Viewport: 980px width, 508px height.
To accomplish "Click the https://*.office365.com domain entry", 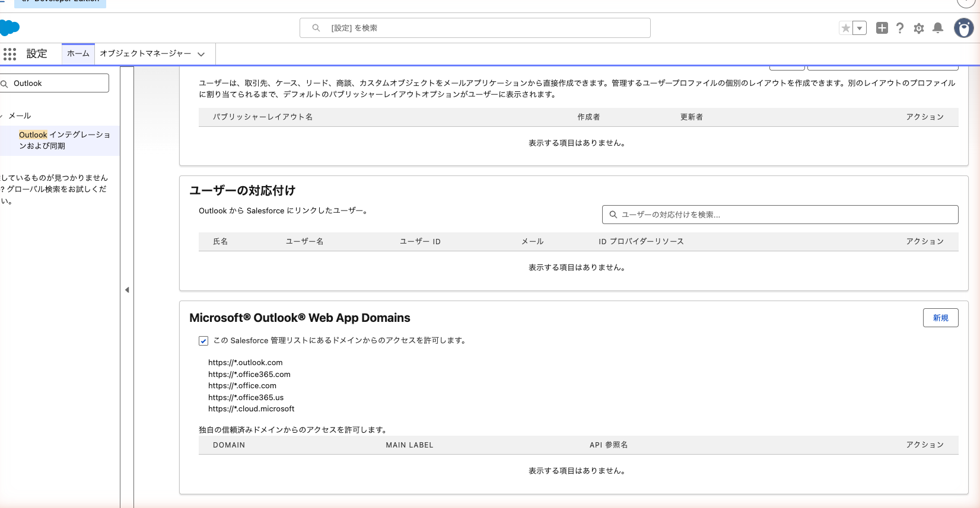I will [249, 375].
